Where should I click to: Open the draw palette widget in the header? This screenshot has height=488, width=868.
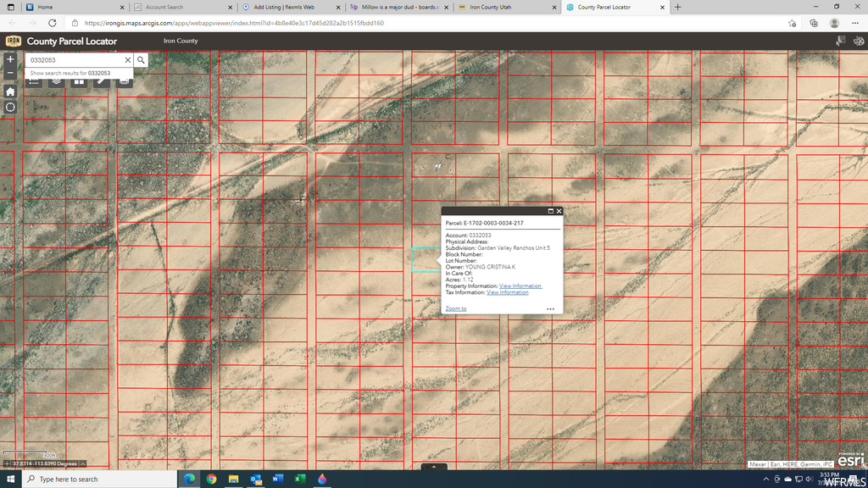coord(859,41)
